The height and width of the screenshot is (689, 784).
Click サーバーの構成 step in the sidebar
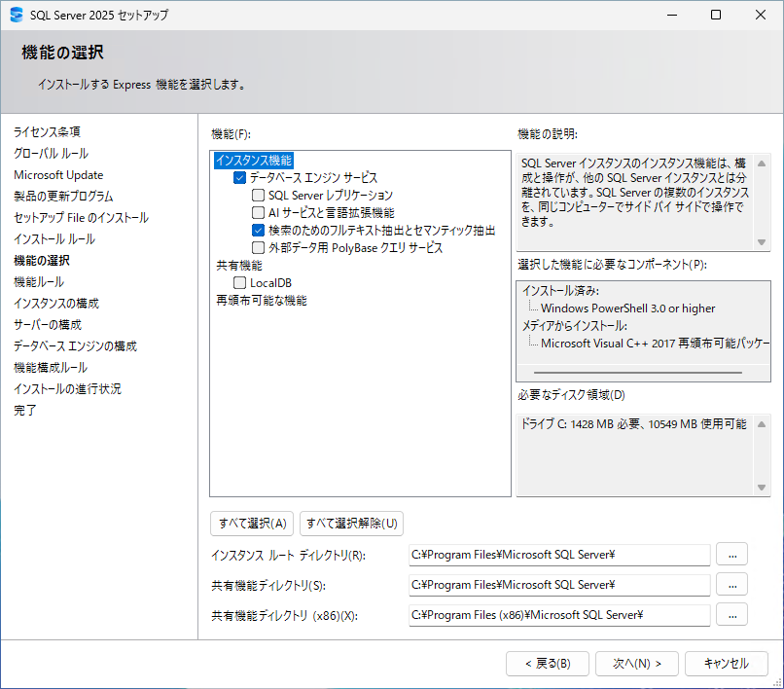click(x=48, y=325)
